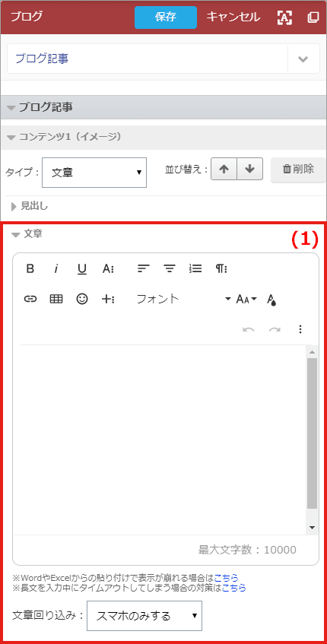Viewport: 327px width, 644px height.
Task: Open the 文章回り込み dropdown
Action: (x=144, y=616)
